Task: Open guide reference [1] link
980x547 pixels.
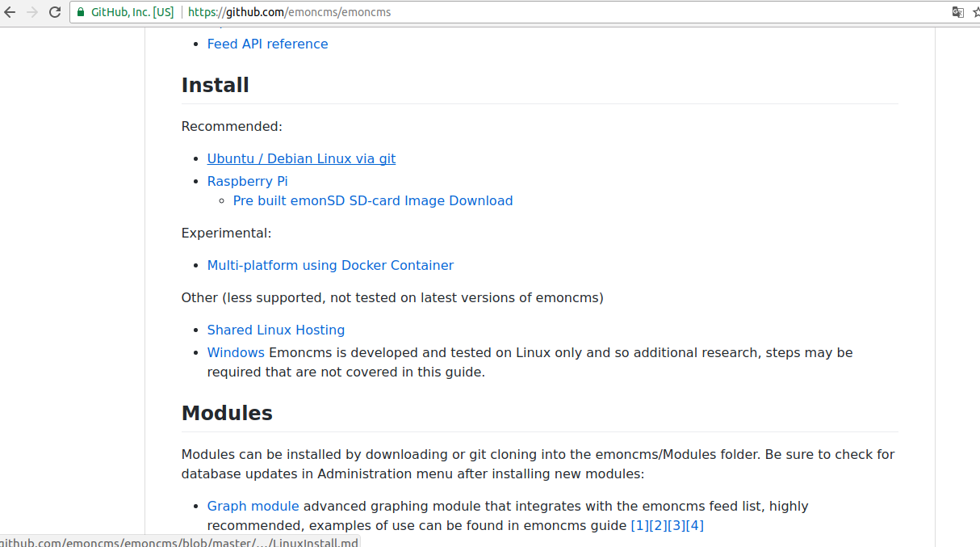Action: coord(639,525)
